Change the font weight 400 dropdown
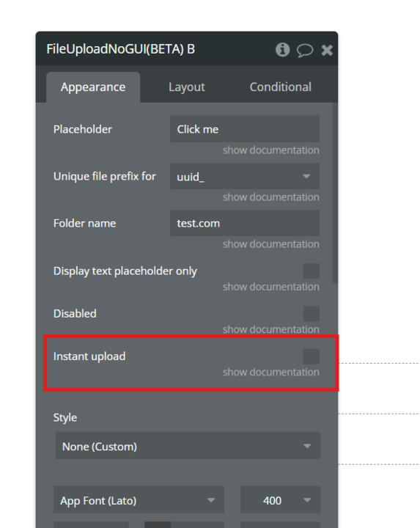 coord(280,500)
